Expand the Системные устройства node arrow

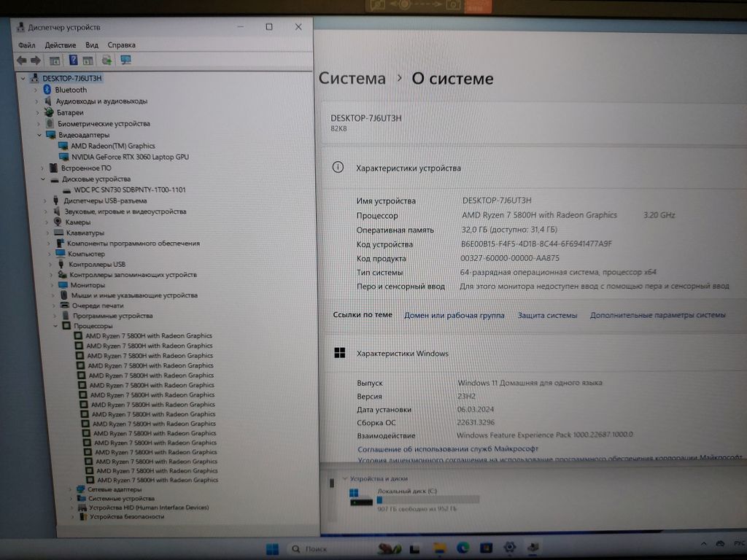coord(71,499)
